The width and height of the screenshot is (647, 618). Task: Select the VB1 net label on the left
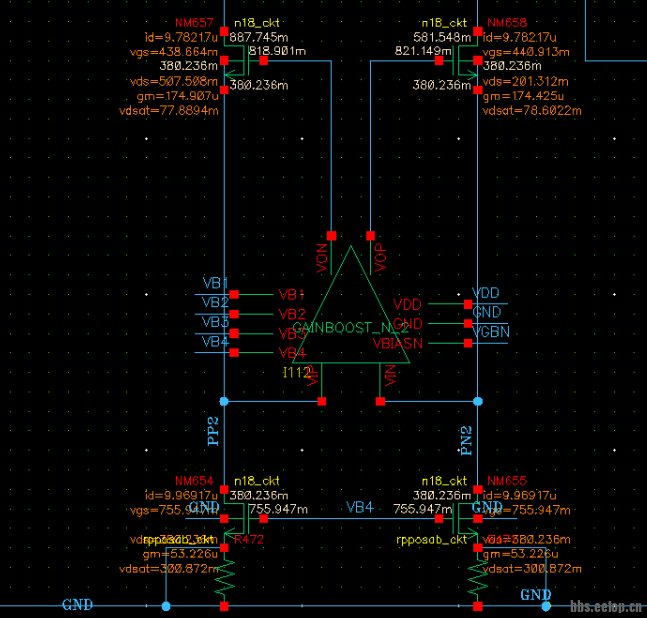click(215, 283)
